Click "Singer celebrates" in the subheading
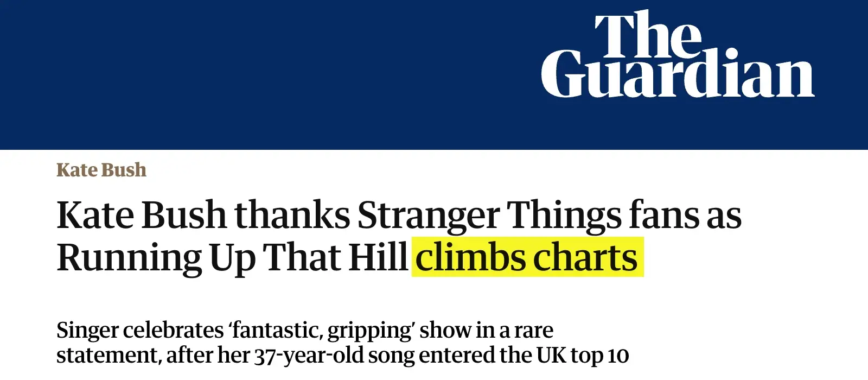The height and width of the screenshot is (380, 868). pyautogui.click(x=140, y=330)
